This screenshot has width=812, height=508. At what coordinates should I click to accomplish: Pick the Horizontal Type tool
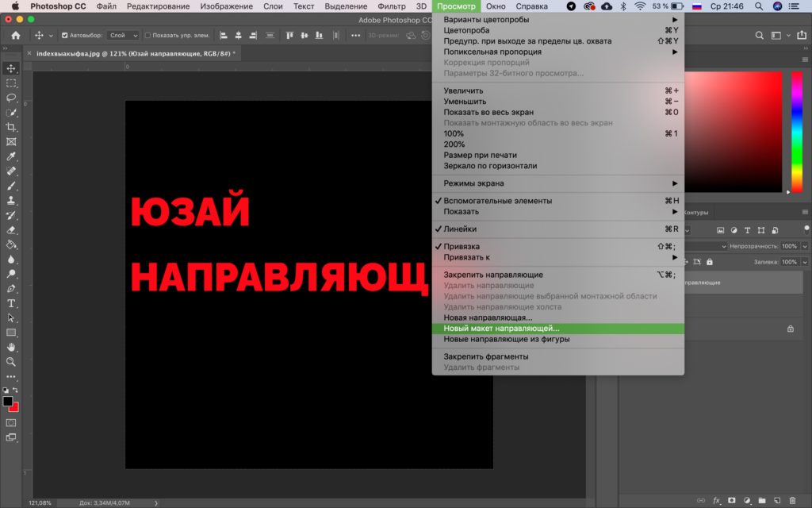11,303
